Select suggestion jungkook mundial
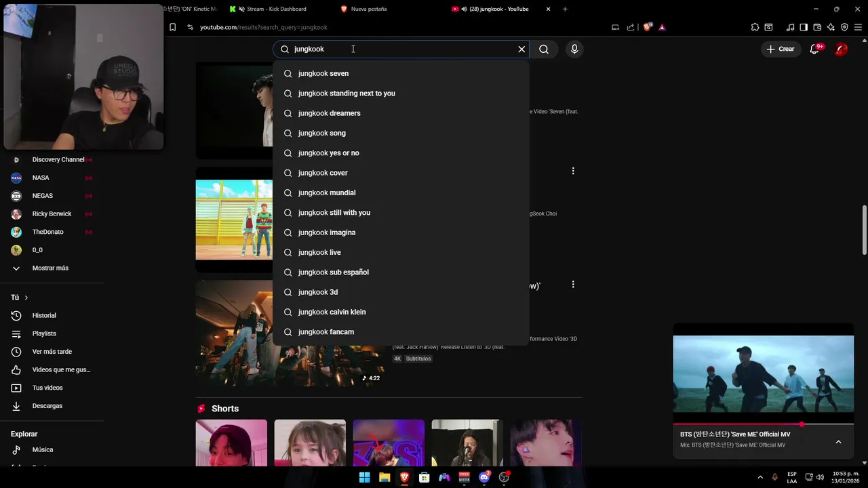The height and width of the screenshot is (488, 868). (x=400, y=192)
